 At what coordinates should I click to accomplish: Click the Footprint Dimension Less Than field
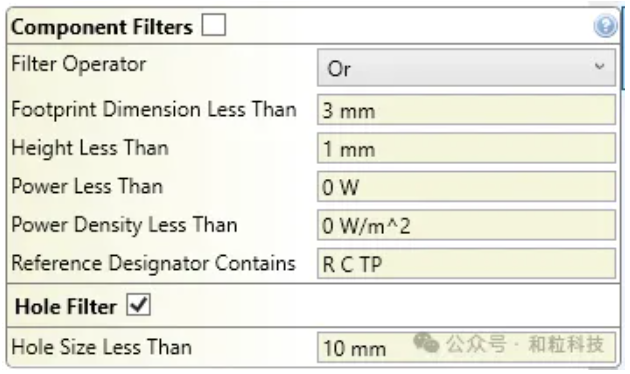pos(466,110)
